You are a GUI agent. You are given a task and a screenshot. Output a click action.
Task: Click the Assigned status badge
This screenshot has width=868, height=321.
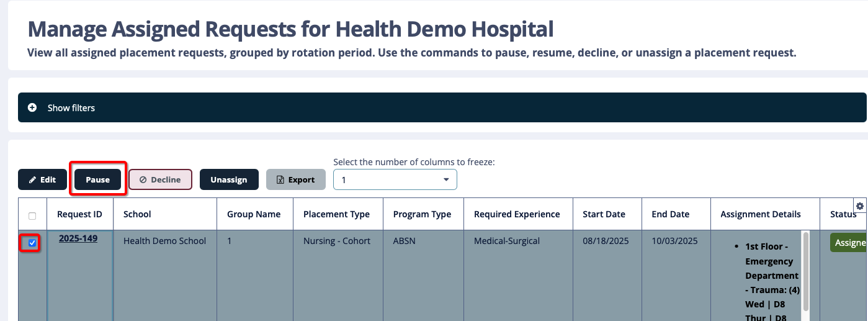(x=849, y=242)
